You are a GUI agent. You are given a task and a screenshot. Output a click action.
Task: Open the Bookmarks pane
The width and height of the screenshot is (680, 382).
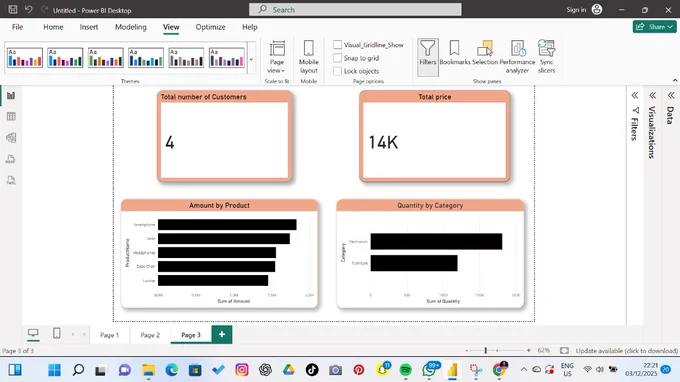454,53
